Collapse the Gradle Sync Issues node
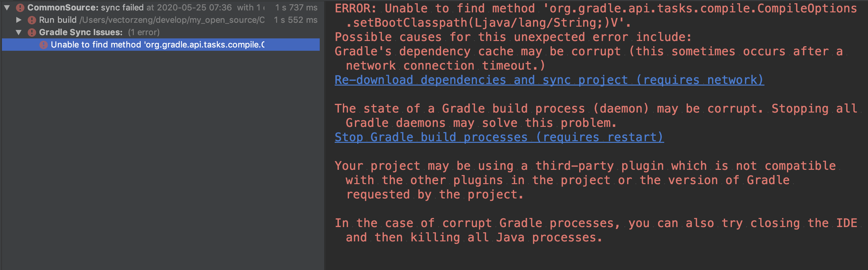868x270 pixels. coord(19,32)
